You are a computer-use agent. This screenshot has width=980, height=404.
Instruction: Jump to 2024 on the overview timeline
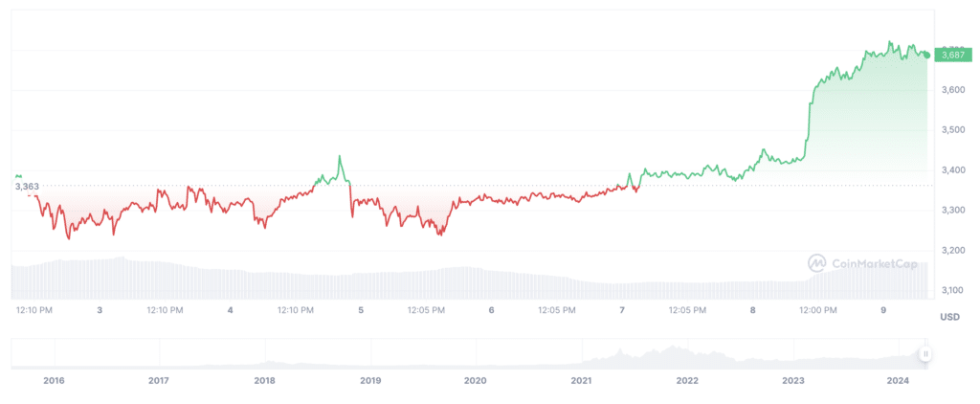(898, 380)
